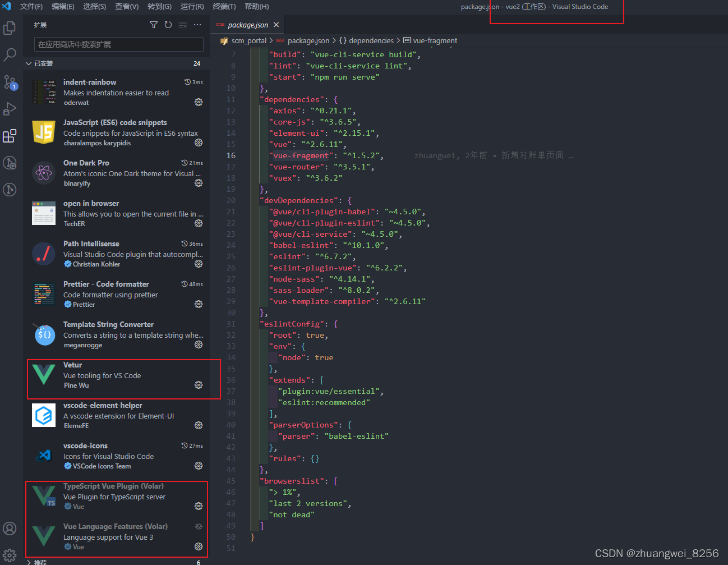
Task: Open the circular git icon with magnifier
Action: point(10,163)
